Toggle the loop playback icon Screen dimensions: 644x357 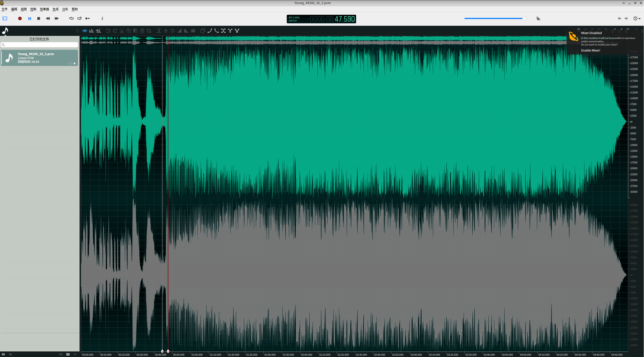pyautogui.click(x=71, y=18)
